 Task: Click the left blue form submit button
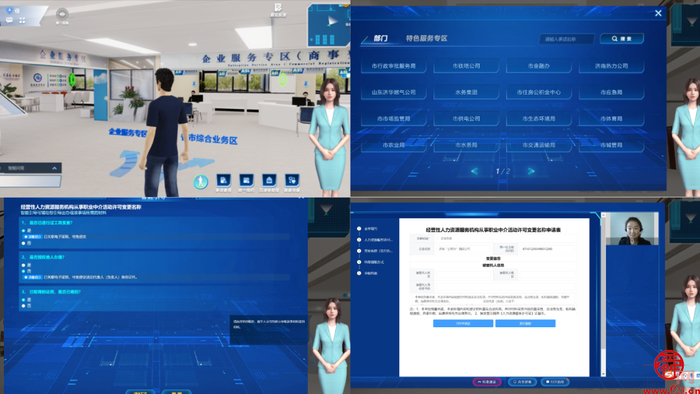point(463,323)
